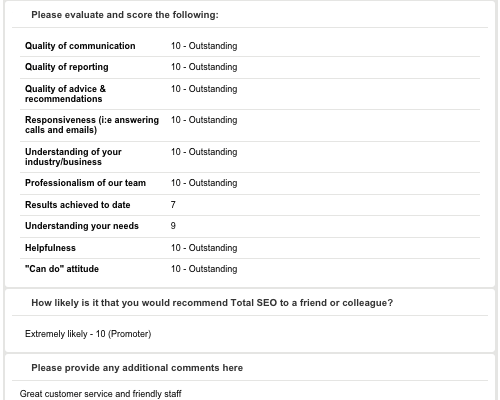Click 'Professionalism of our team' label

click(x=85, y=183)
